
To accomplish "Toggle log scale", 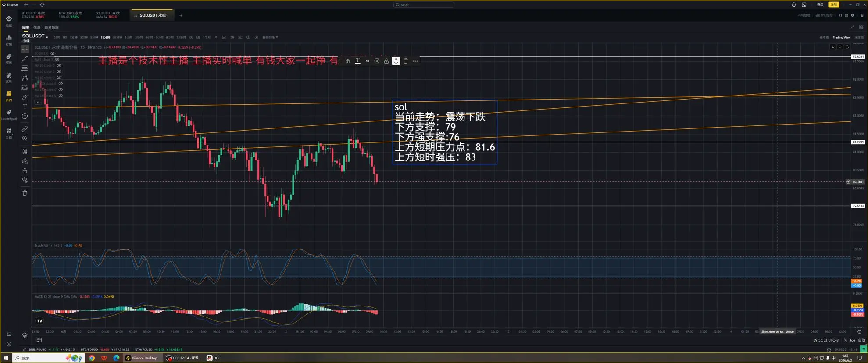I will (x=853, y=340).
